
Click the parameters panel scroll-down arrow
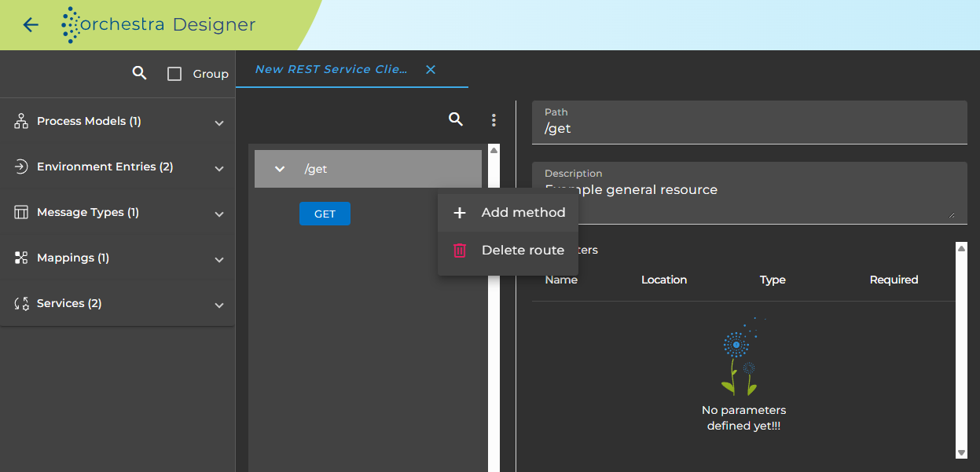point(961,452)
